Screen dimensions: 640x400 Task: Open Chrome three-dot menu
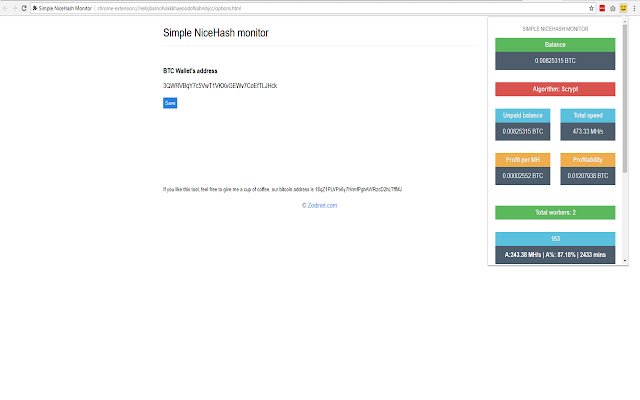[x=634, y=8]
